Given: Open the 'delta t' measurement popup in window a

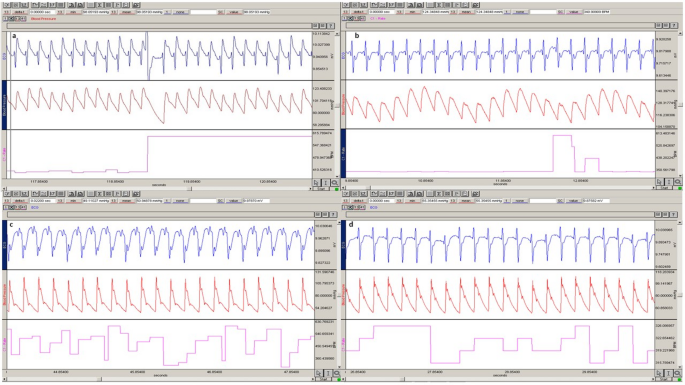Looking at the screenshot, I should pyautogui.click(x=20, y=12).
